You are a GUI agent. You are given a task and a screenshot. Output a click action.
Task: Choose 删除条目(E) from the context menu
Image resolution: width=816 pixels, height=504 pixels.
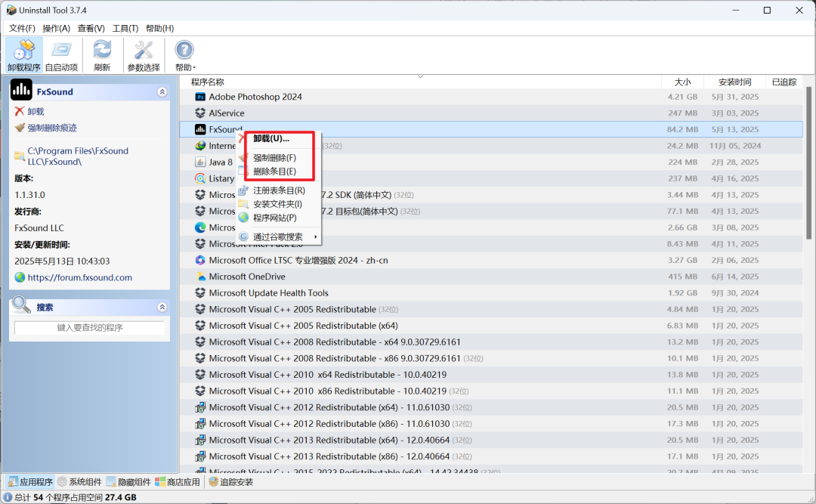click(x=275, y=172)
